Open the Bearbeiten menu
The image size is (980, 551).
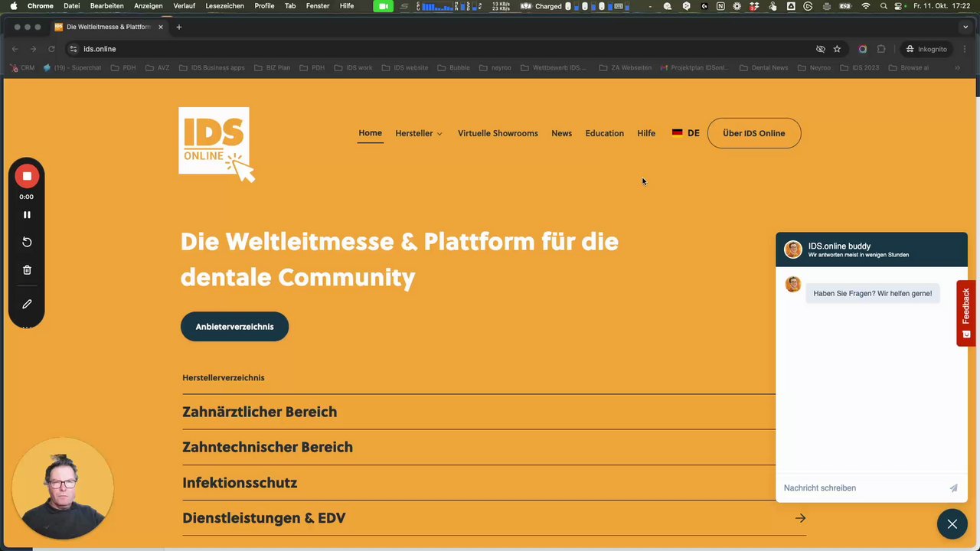(x=107, y=6)
